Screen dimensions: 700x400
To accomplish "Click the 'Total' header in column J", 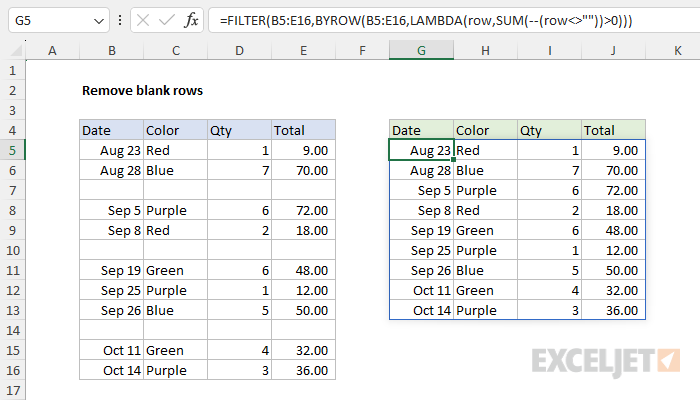I will point(613,130).
